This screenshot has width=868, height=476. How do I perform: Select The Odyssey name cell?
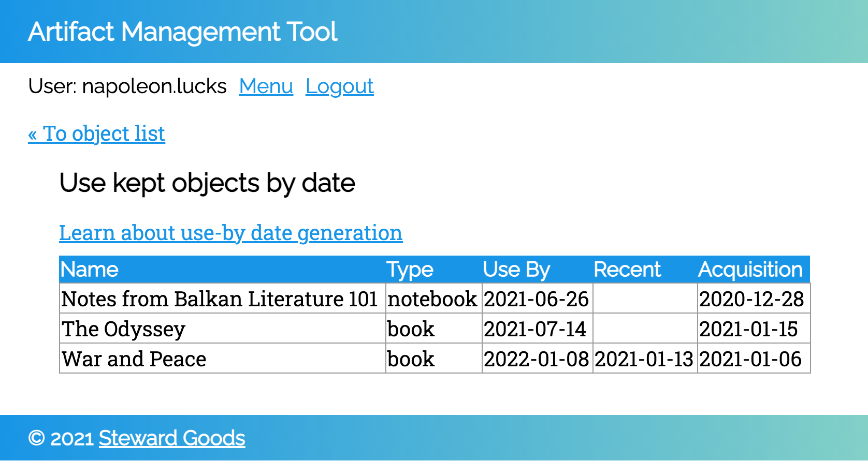[123, 329]
